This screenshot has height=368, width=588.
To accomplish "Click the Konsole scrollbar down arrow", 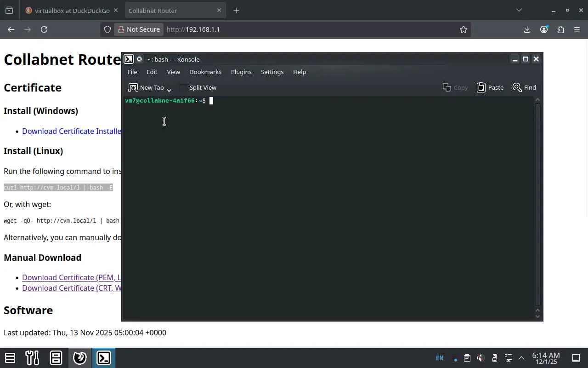I will click(538, 316).
